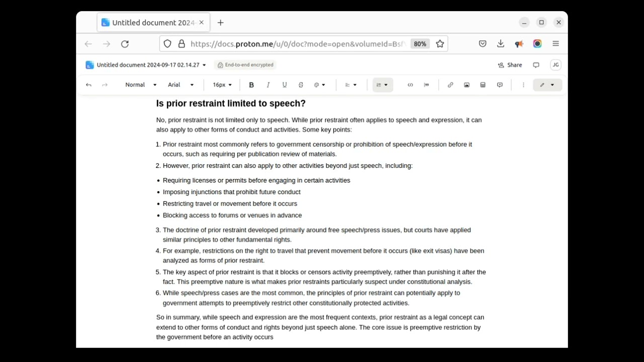Reset the 80% zoom level badge

click(420, 44)
